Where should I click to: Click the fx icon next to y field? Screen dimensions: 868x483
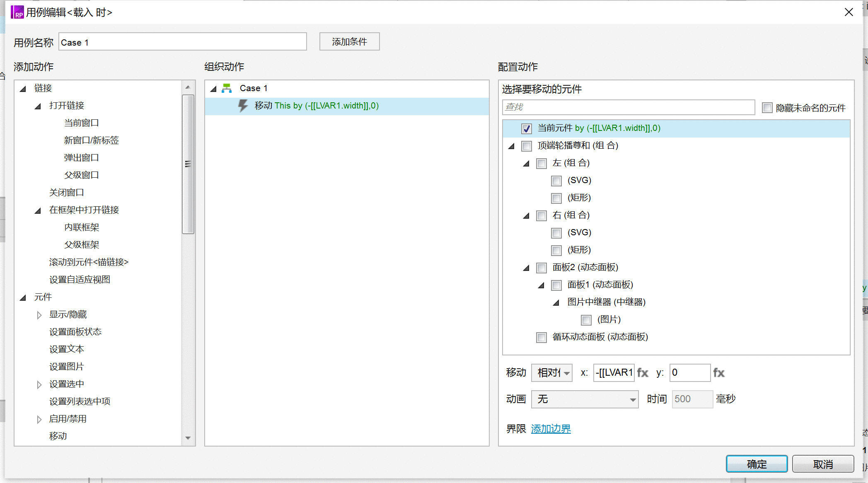[x=719, y=373]
